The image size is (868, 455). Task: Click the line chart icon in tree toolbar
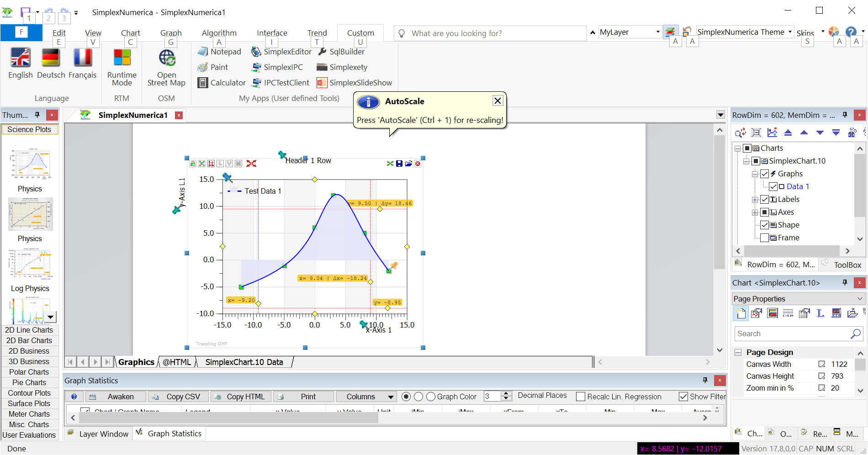coord(773,132)
